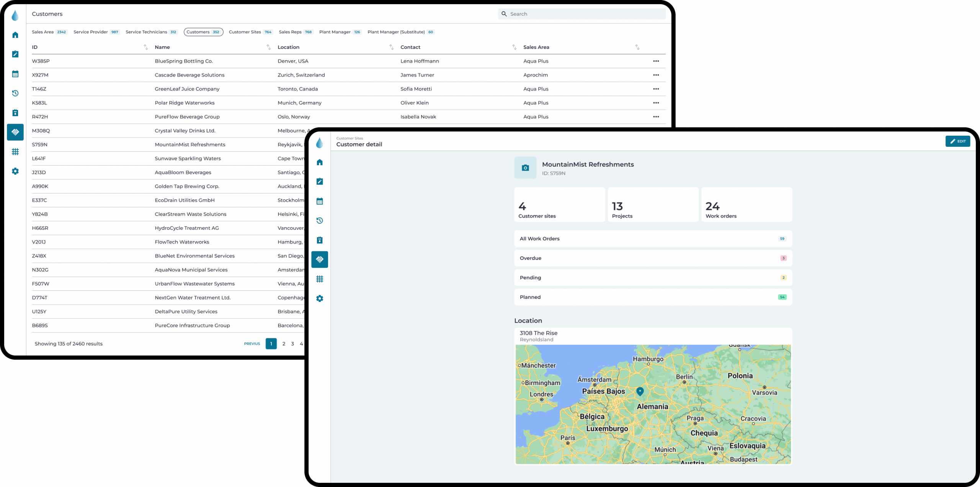Click the home icon in left sidebar
The height and width of the screenshot is (487, 980).
15,35
